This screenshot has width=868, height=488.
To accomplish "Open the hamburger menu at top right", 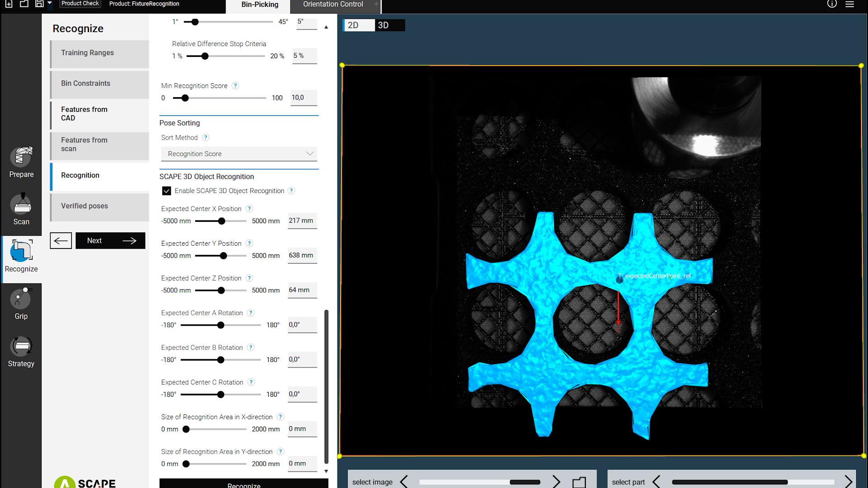I will pyautogui.click(x=849, y=4).
